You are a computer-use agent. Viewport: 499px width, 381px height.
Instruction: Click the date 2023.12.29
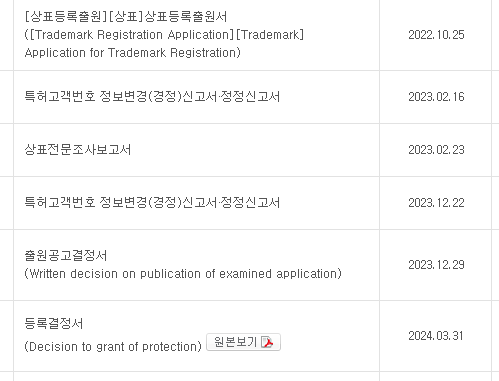pos(436,265)
